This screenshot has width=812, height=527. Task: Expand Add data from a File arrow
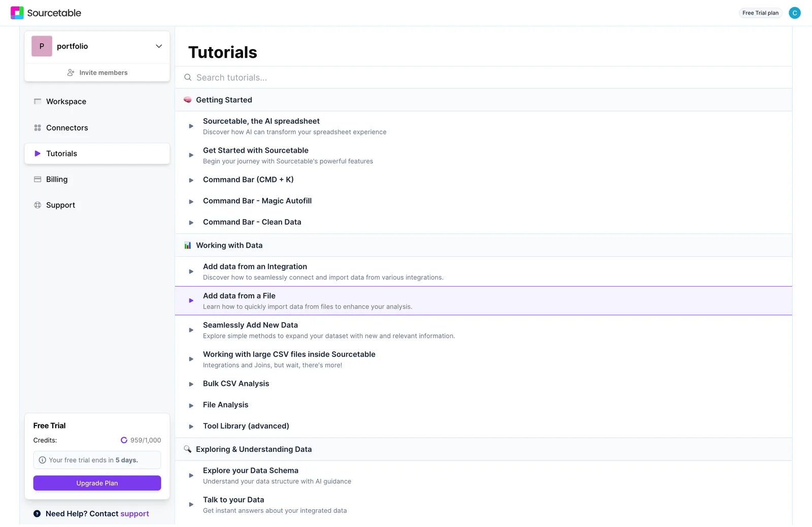click(191, 301)
